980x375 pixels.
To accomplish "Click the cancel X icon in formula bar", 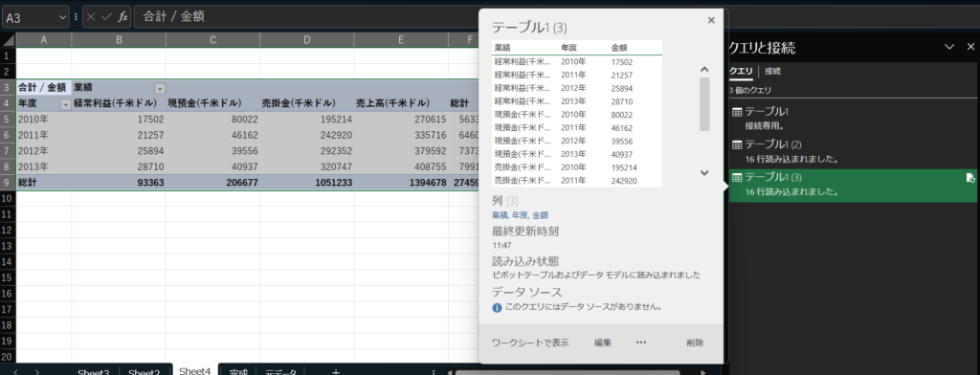I will click(91, 17).
